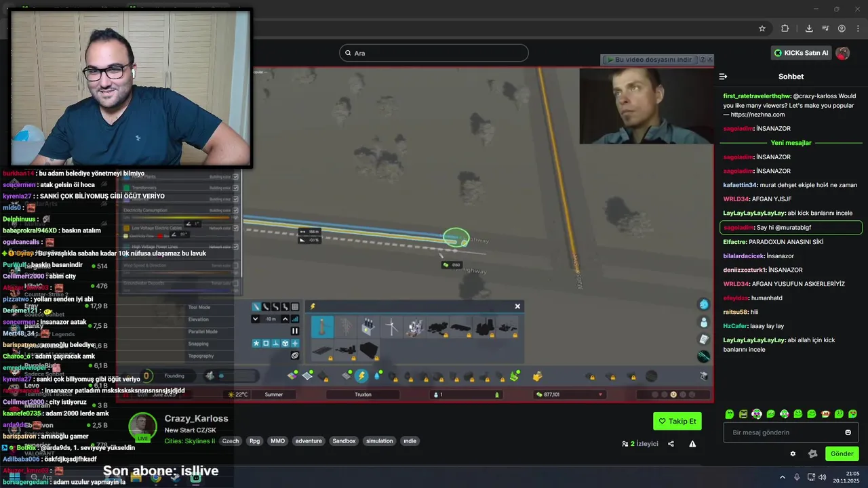Decrease elevation with the down arrow
This screenshot has height=488, width=868.
(x=255, y=319)
